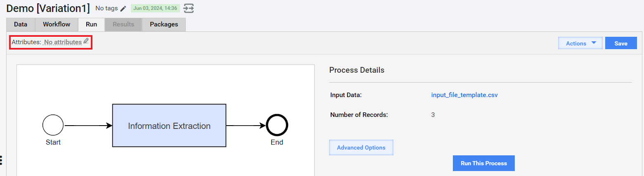Open the Packages tab
This screenshot has height=176, width=644.
(164, 24)
